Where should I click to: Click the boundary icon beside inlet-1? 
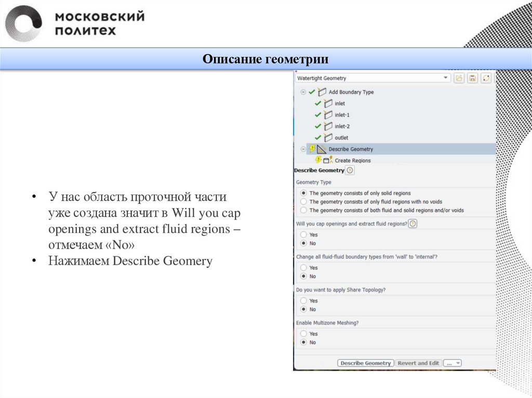tap(328, 115)
